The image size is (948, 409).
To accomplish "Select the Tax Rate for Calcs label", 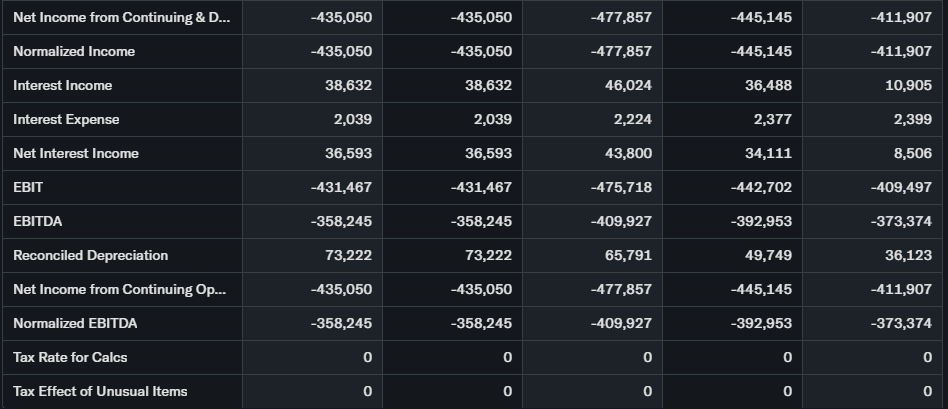I will pyautogui.click(x=70, y=358).
